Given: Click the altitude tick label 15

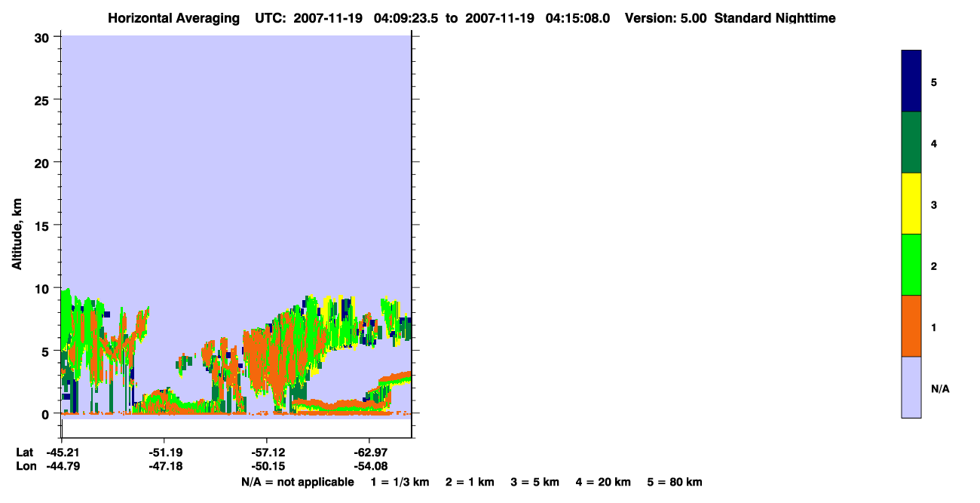Looking at the screenshot, I should pyautogui.click(x=44, y=225).
